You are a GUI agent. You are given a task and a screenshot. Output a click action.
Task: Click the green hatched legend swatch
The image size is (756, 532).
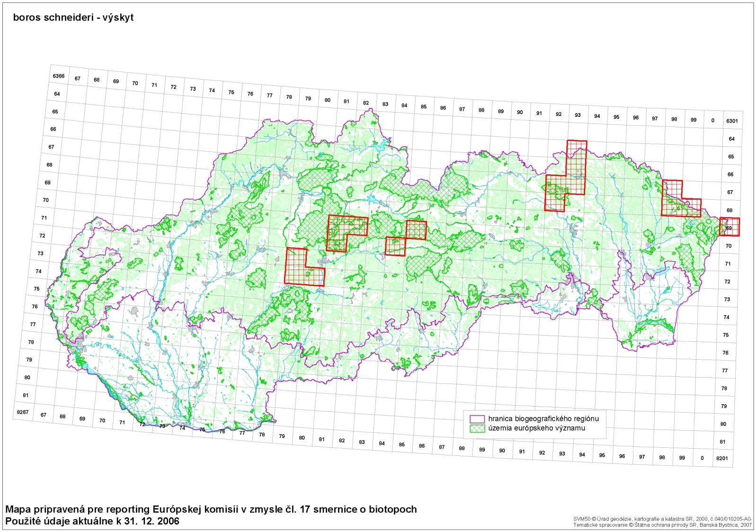click(x=477, y=428)
